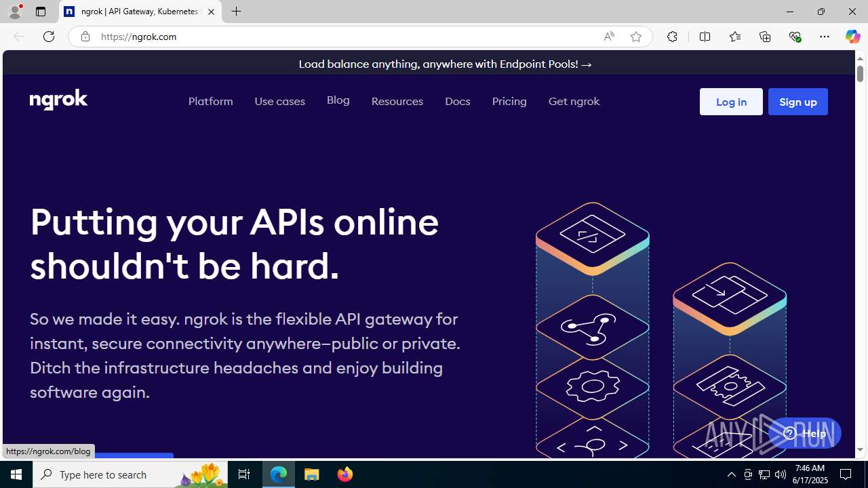Add this page to favorites
The height and width of the screenshot is (488, 868).
pyautogui.click(x=636, y=37)
